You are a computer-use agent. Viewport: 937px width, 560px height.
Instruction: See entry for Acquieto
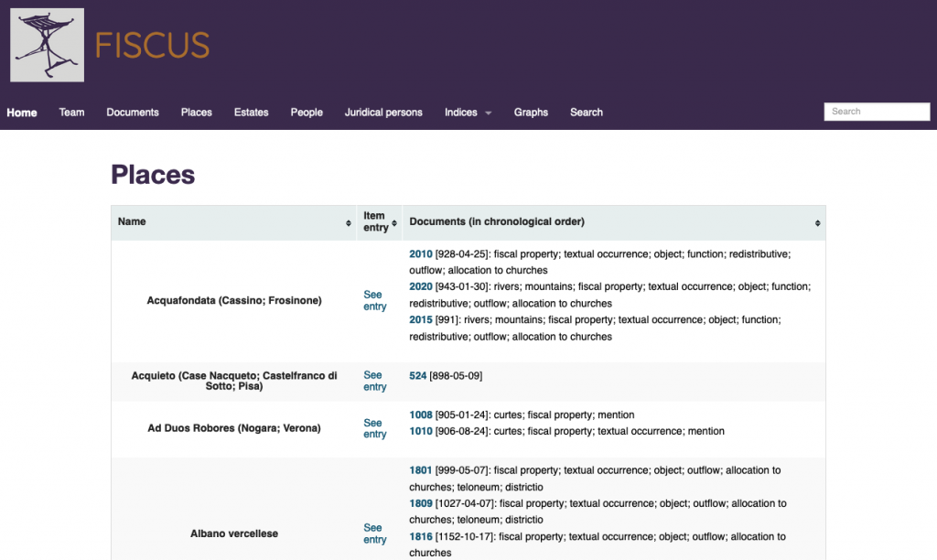coord(374,381)
